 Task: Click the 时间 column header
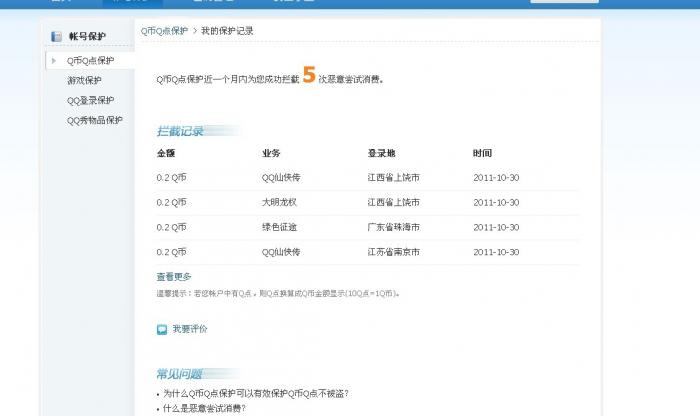point(482,153)
